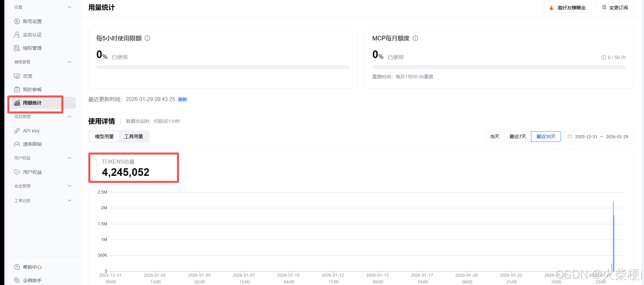
Task: Click the TOKENS总量 value 4,245,052
Action: pos(126,172)
